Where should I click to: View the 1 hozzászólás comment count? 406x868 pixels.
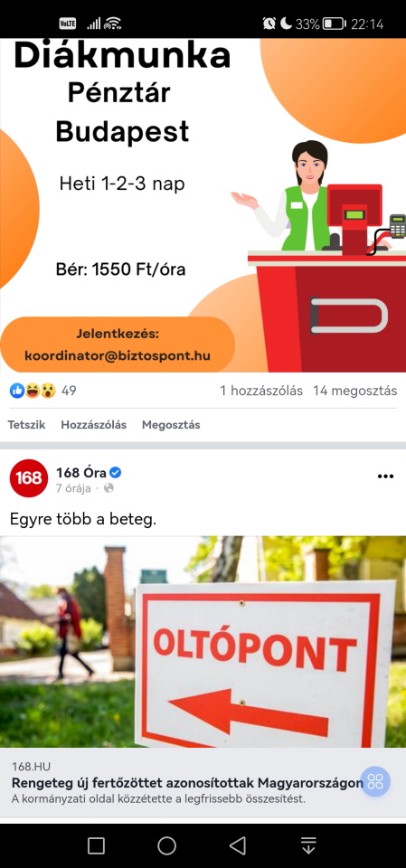point(261,391)
